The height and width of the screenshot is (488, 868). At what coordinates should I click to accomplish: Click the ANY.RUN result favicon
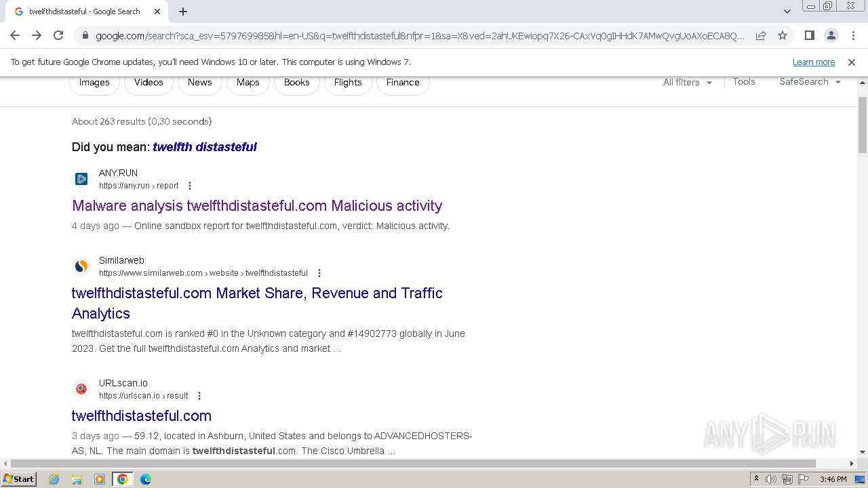(81, 179)
